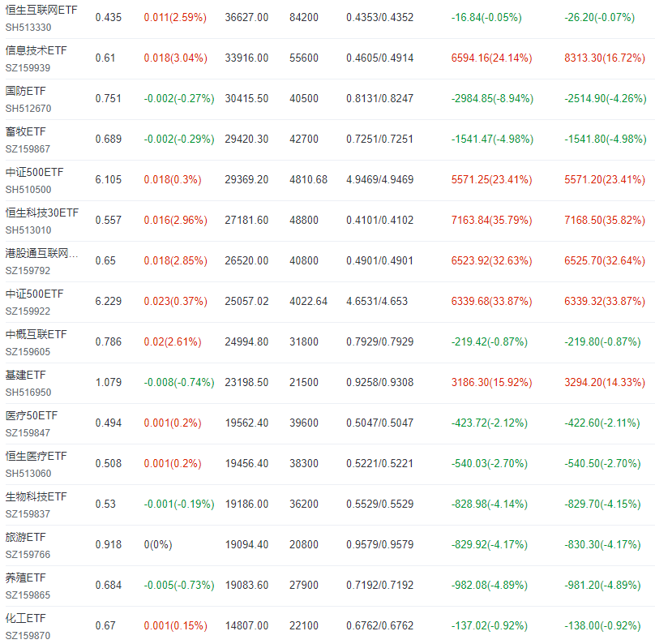Select loss -981.20(-4.89%)
The height and width of the screenshot is (644, 655).
pyautogui.click(x=603, y=585)
